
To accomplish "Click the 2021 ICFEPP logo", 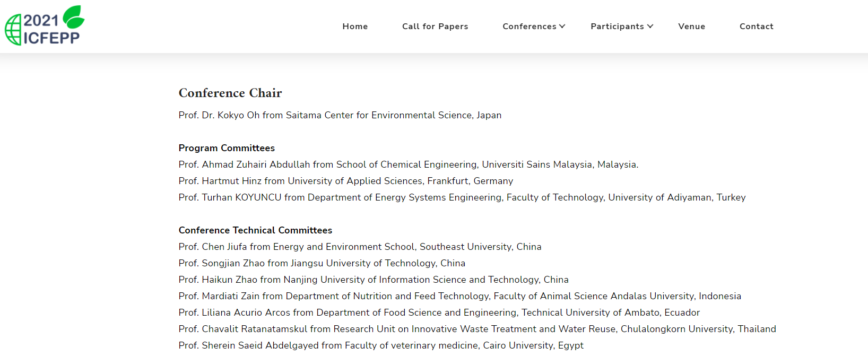I will pos(45,25).
